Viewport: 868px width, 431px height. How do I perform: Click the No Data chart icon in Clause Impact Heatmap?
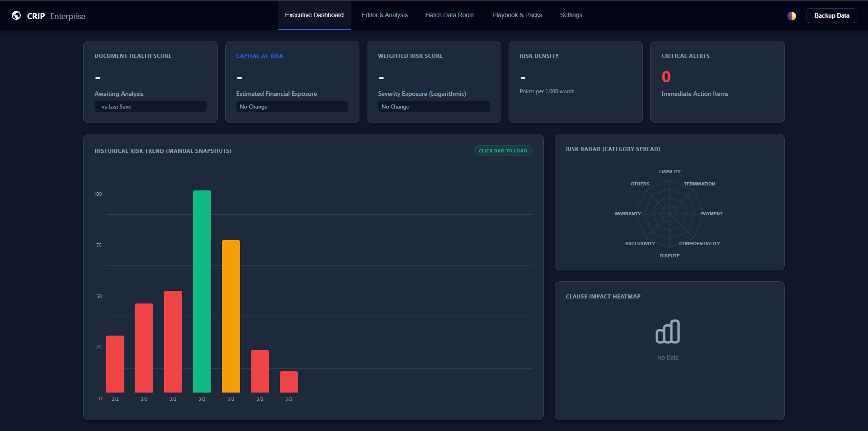(x=667, y=331)
